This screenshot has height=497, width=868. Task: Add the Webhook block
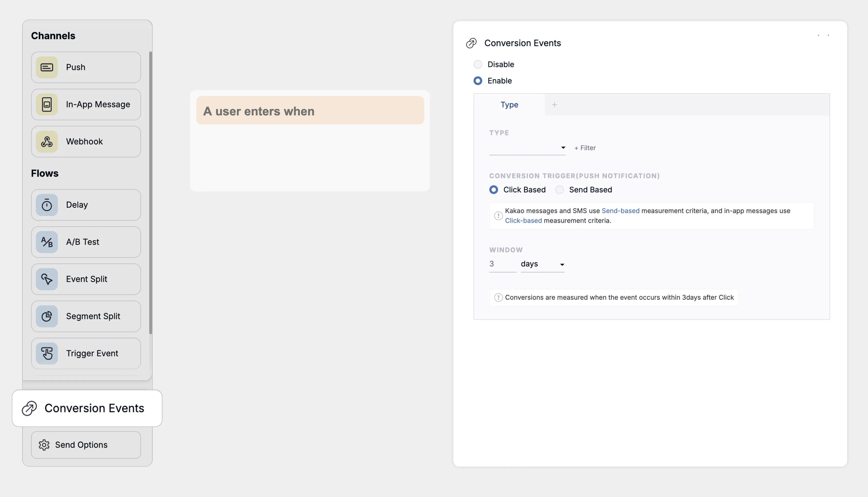pos(86,142)
